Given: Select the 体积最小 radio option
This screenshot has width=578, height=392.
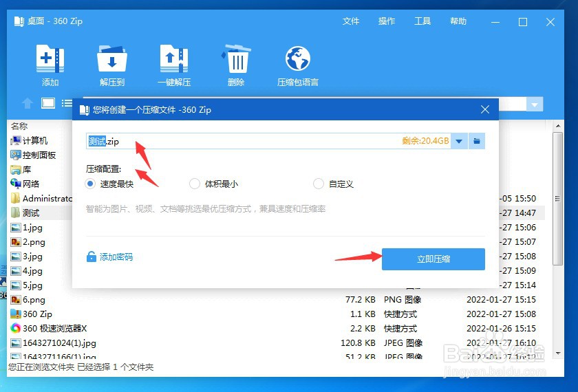Looking at the screenshot, I should [x=194, y=184].
